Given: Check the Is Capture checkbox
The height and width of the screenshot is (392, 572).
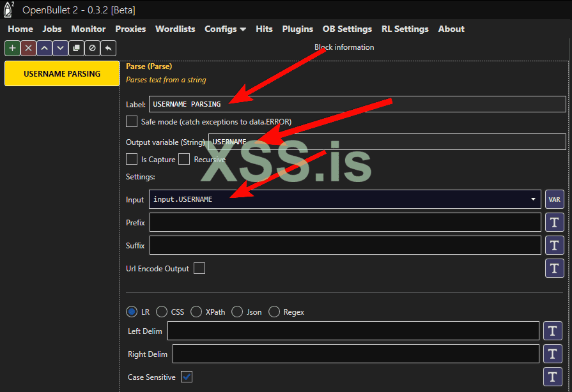Looking at the screenshot, I should (132, 159).
